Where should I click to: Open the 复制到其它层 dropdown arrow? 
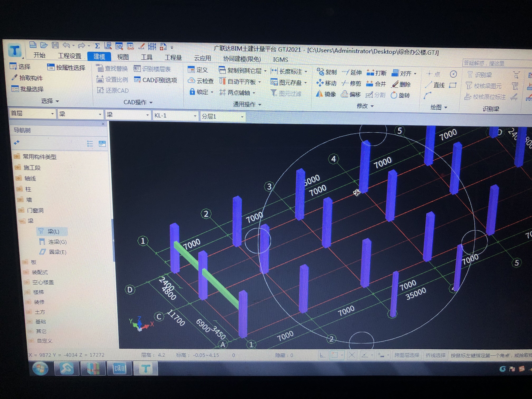265,71
